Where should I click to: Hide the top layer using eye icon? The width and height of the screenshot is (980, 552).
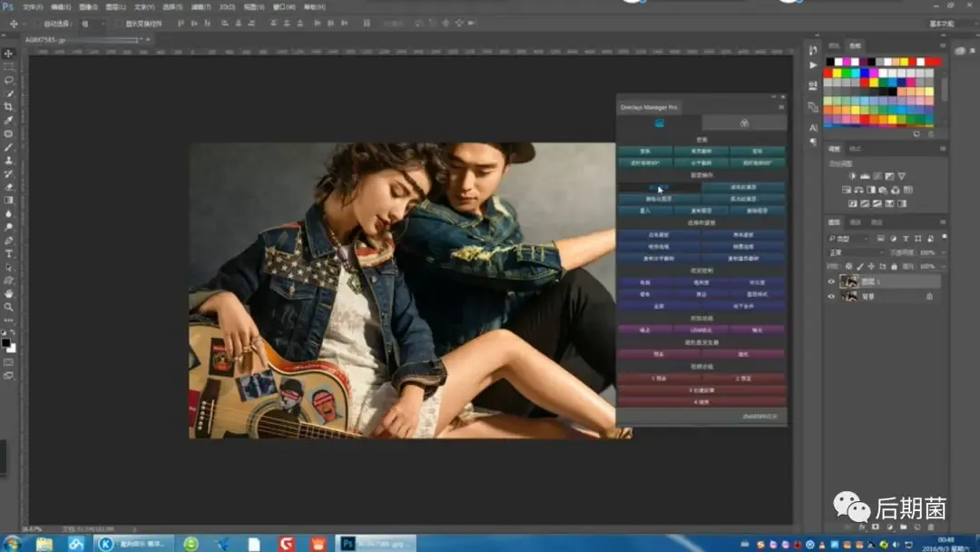pos(831,281)
